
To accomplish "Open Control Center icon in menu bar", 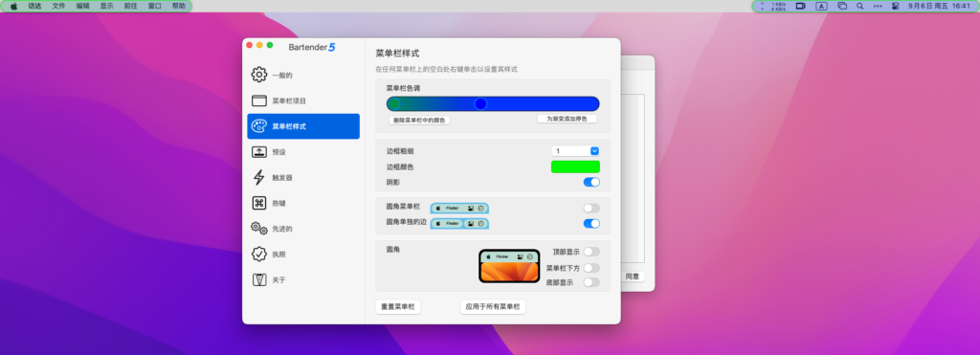I will (x=895, y=6).
